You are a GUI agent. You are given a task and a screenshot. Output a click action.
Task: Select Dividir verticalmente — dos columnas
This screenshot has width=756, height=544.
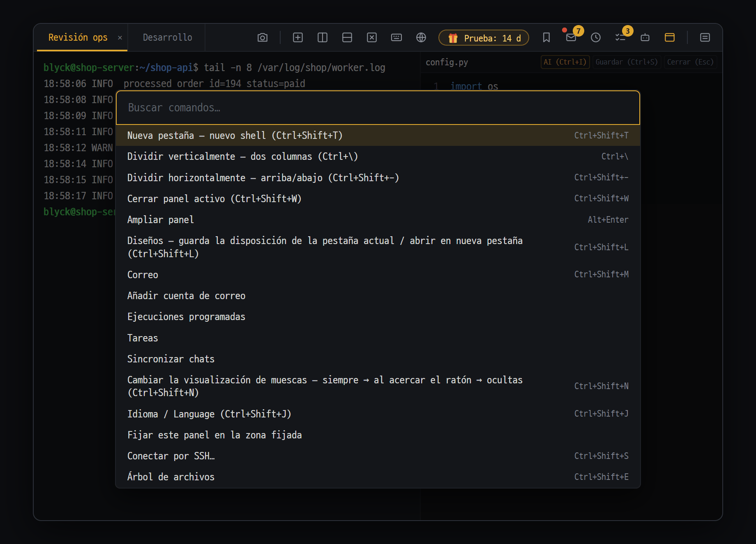378,157
